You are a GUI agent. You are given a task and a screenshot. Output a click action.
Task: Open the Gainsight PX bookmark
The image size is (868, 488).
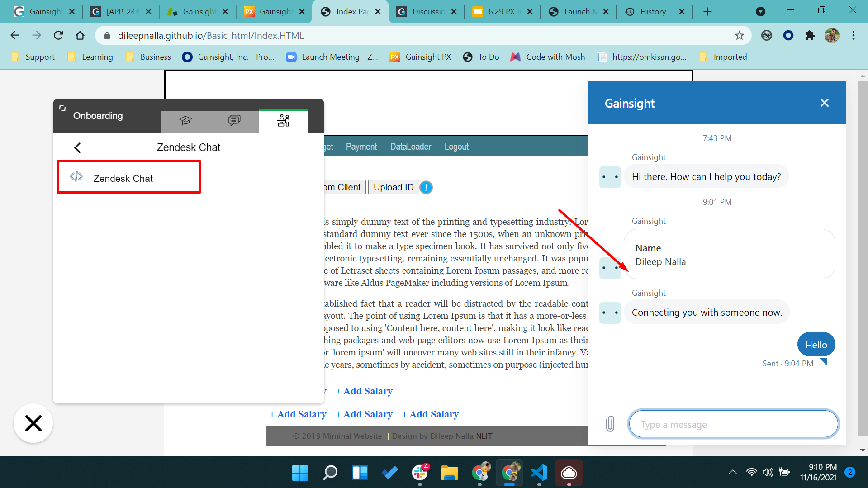point(421,57)
